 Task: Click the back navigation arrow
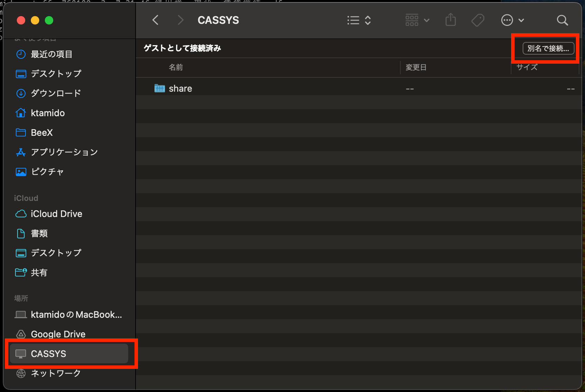tap(156, 20)
